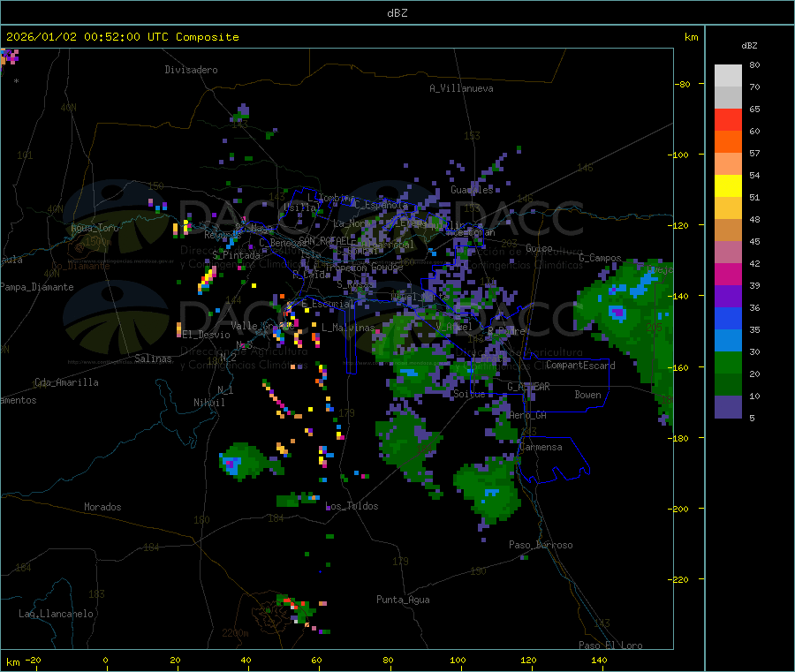This screenshot has height=672, width=795.
Task: Click the dark green 10-20 dBZ legend swatch
Action: (728, 385)
